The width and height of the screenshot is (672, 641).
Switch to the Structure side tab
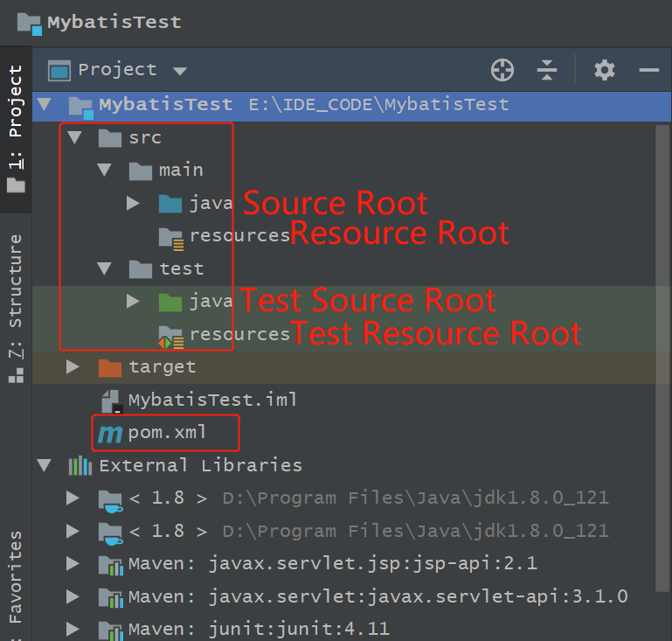click(x=15, y=293)
